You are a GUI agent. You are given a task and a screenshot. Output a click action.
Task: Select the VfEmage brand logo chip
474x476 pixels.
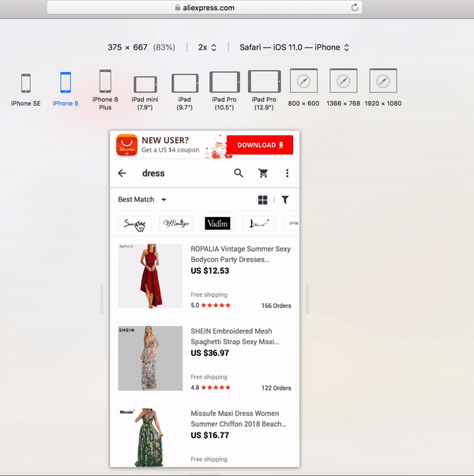pos(176,223)
